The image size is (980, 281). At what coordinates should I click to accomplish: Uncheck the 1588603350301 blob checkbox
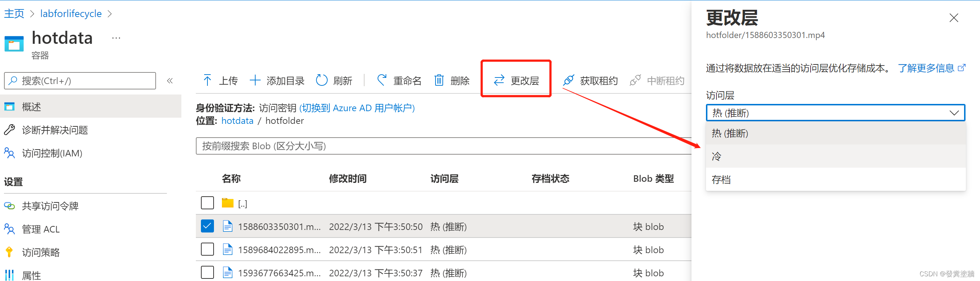pyautogui.click(x=207, y=226)
